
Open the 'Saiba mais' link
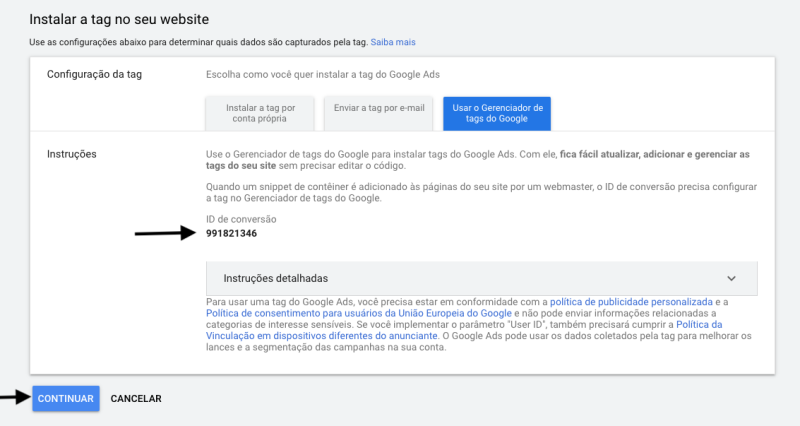392,42
